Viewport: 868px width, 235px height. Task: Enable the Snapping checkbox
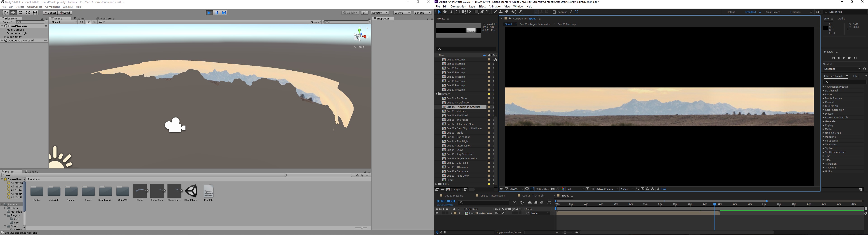point(554,12)
